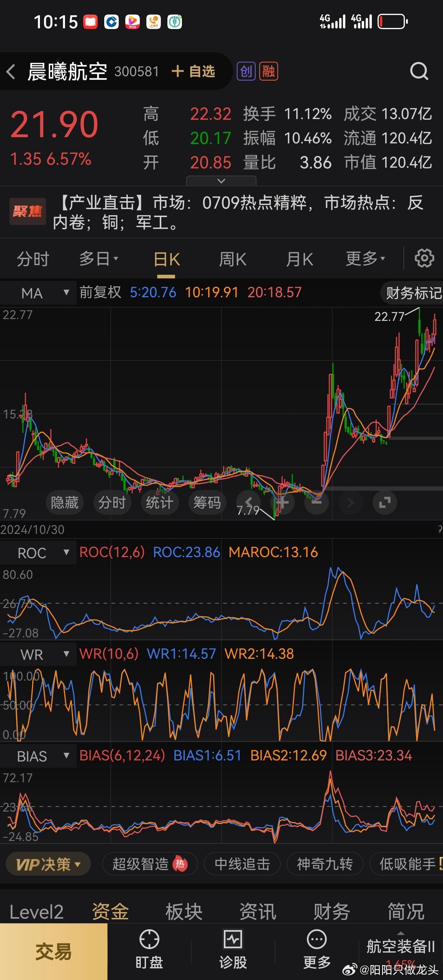This screenshot has height=980, width=443.
Task: Add the stock via 自选 button
Action: coord(193,71)
